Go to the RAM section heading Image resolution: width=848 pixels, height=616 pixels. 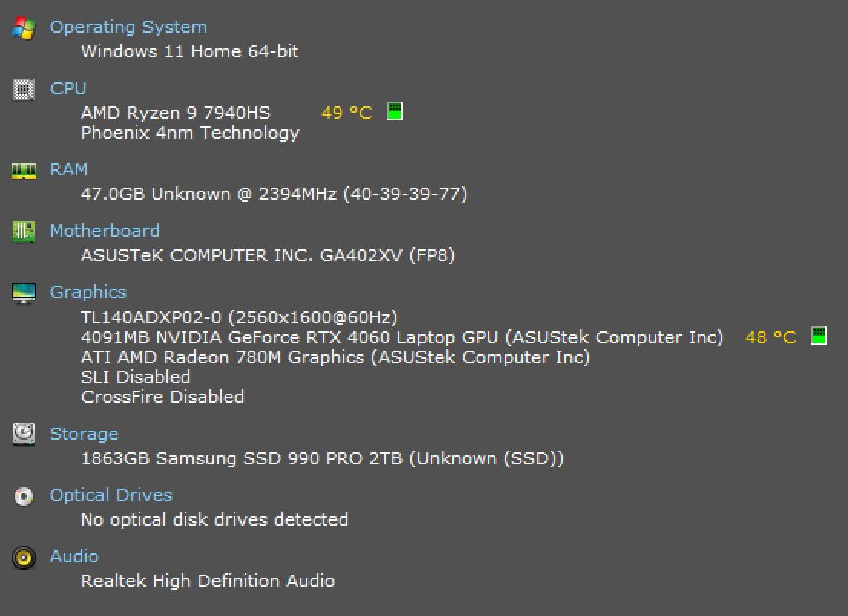[69, 169]
